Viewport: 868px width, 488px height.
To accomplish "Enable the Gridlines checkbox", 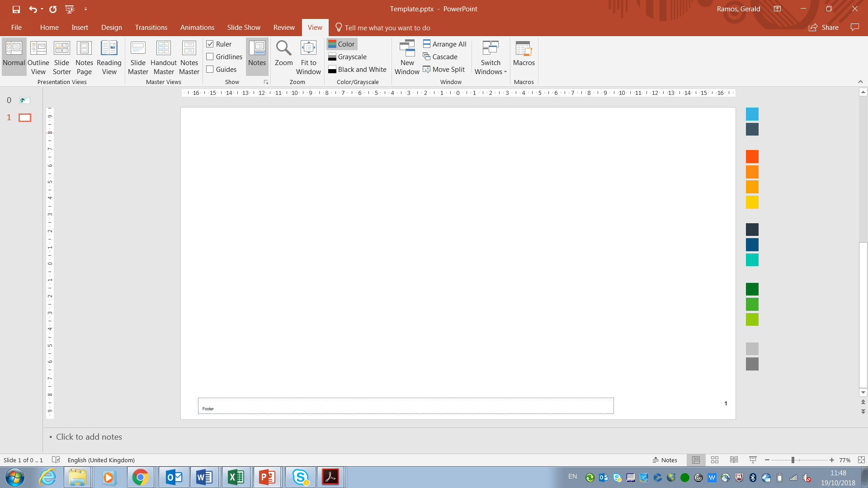I will click(210, 56).
